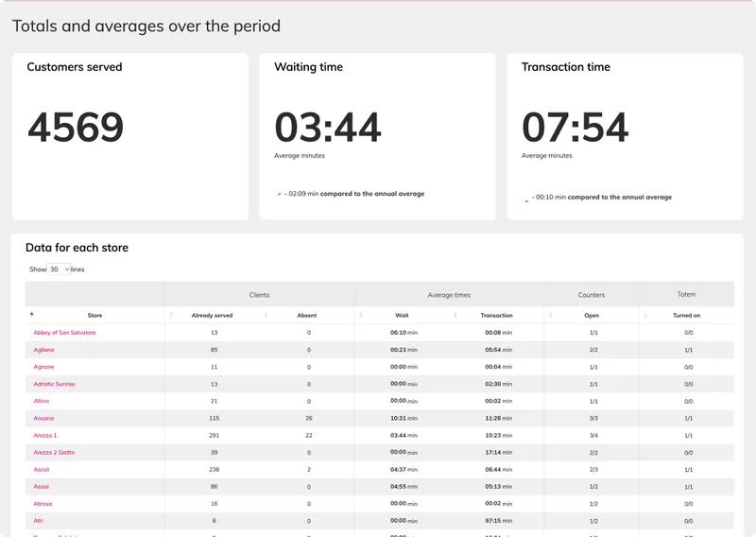
Task: Click Agliana's 85 already served cell
Action: point(215,350)
